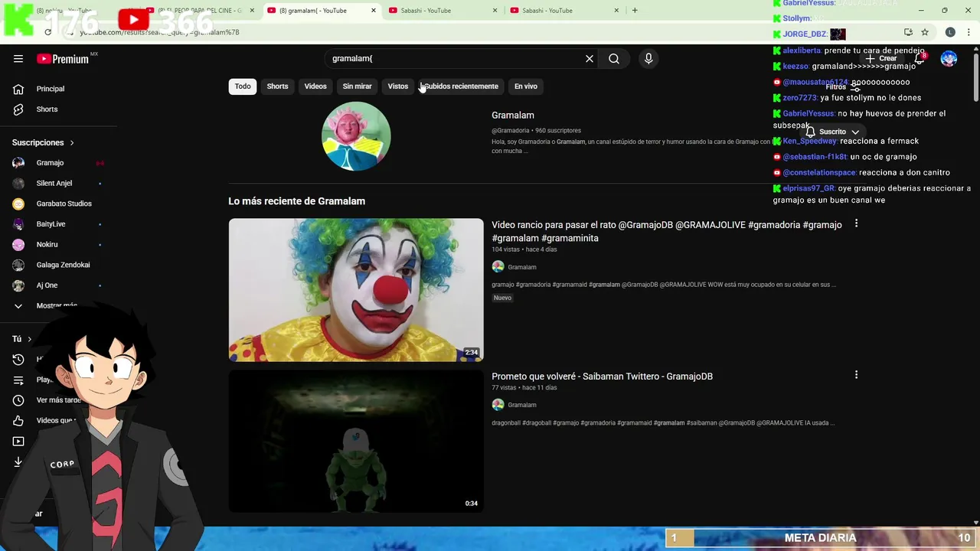Select the Subidos recientemente chip
The width and height of the screenshot is (980, 551).
462,86
